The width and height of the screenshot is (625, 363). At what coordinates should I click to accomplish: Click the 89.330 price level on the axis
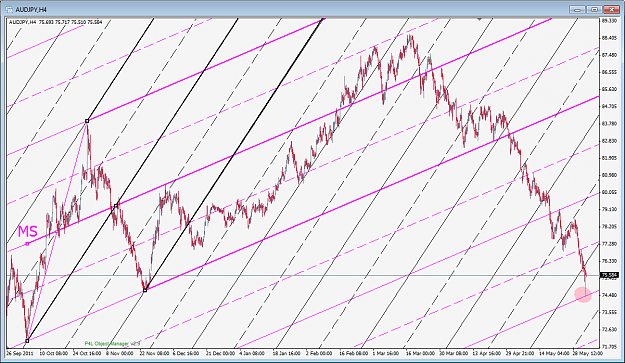pyautogui.click(x=610, y=21)
